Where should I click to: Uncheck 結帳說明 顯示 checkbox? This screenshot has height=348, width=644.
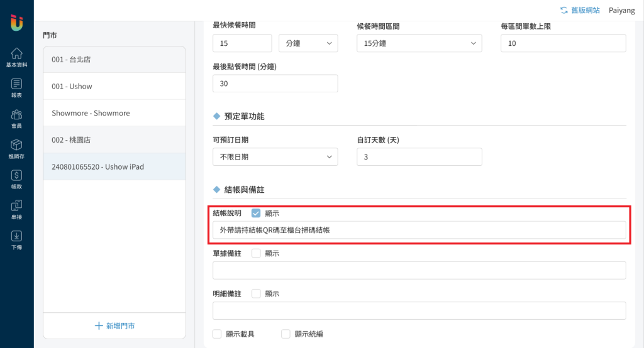[x=256, y=213]
